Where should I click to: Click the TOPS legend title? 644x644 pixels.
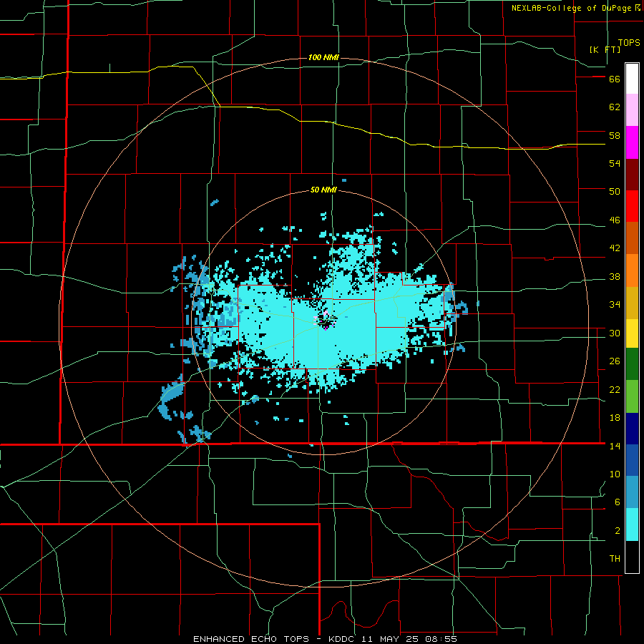tap(629, 43)
